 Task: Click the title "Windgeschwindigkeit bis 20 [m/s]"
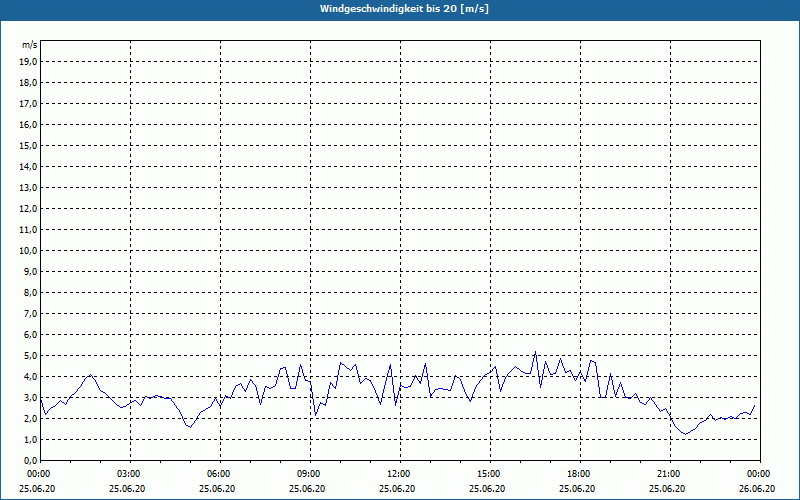[404, 9]
